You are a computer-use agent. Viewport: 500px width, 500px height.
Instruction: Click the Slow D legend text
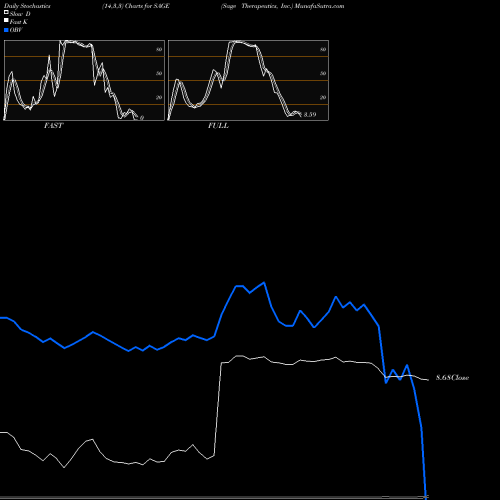pyautogui.click(x=20, y=14)
